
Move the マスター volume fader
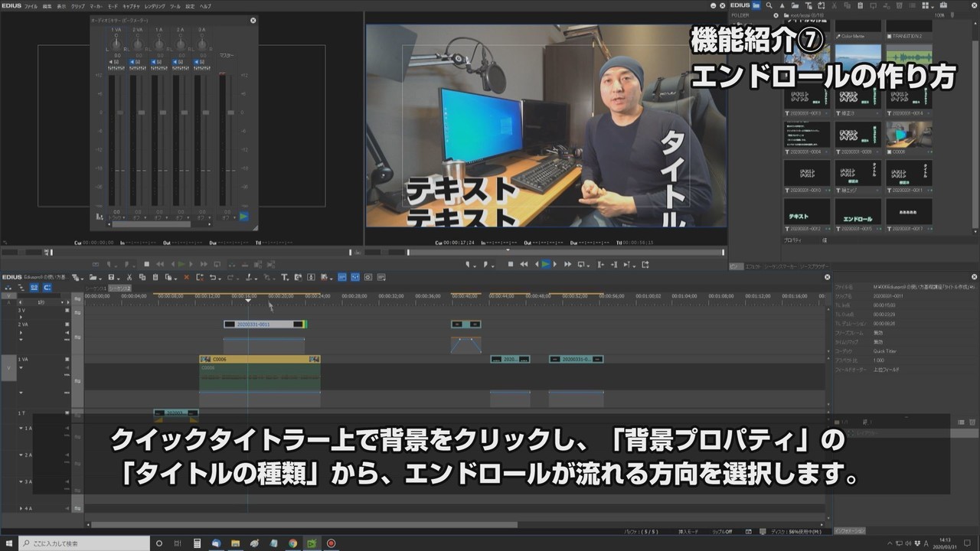point(230,112)
